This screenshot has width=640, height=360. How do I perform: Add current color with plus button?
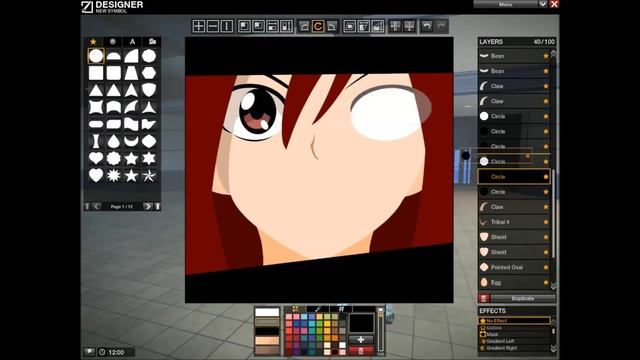pos(361,340)
